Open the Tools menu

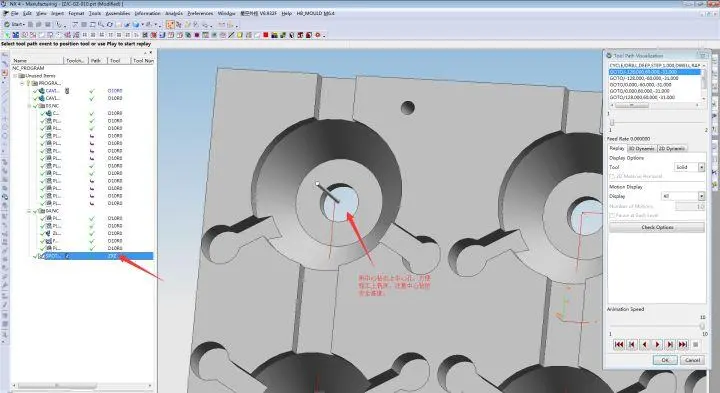pos(95,13)
